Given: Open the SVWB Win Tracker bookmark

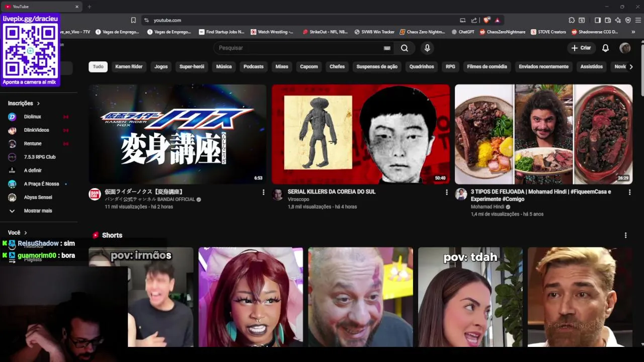Looking at the screenshot, I should [374, 32].
